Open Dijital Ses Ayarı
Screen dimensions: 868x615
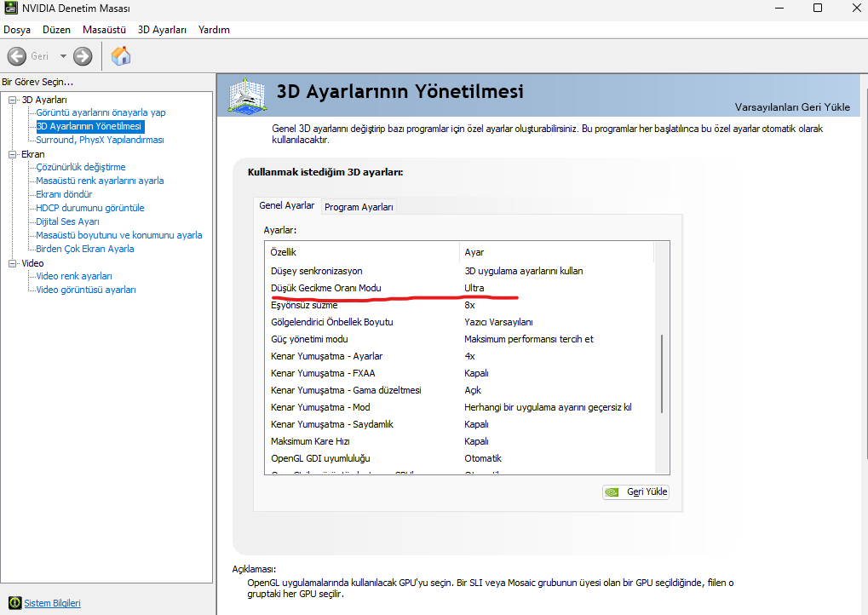pyautogui.click(x=67, y=221)
